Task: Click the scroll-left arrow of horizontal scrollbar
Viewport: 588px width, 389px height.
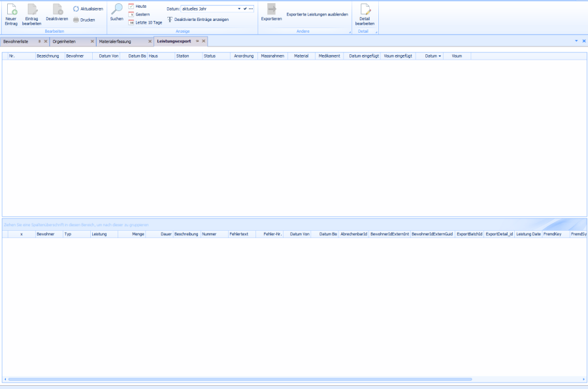Action: coord(5,379)
